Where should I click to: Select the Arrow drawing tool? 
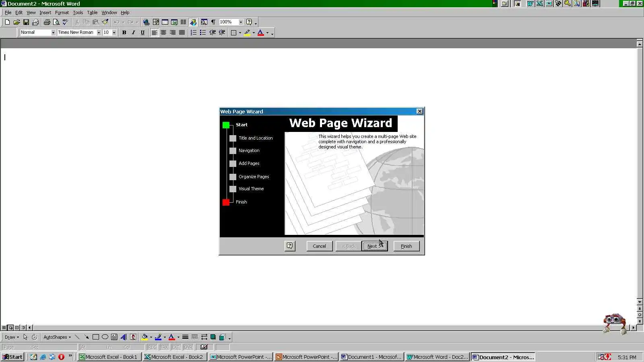(87, 337)
